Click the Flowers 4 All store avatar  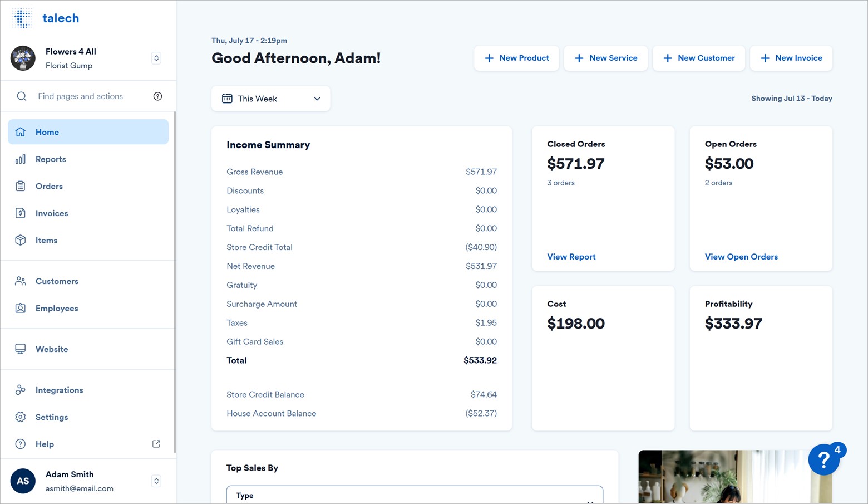[x=23, y=58]
